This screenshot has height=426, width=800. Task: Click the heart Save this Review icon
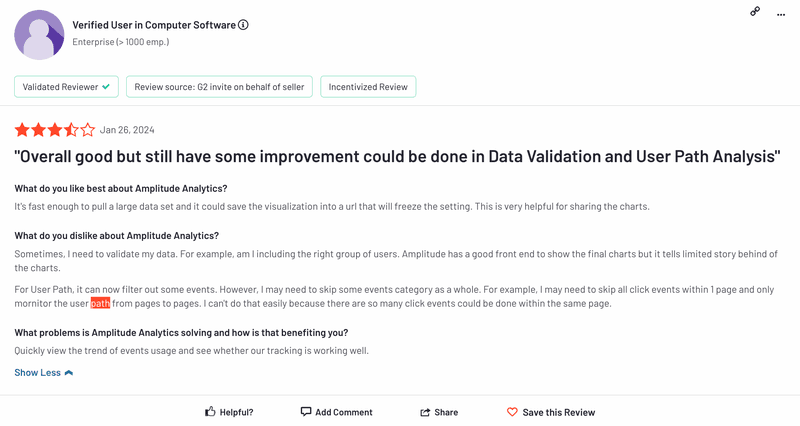(512, 411)
